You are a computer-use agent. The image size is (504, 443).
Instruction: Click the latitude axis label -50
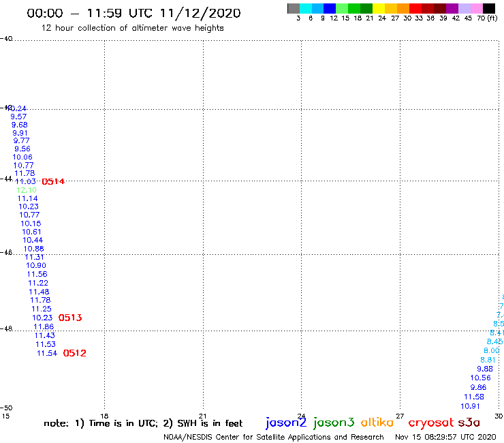click(6, 408)
